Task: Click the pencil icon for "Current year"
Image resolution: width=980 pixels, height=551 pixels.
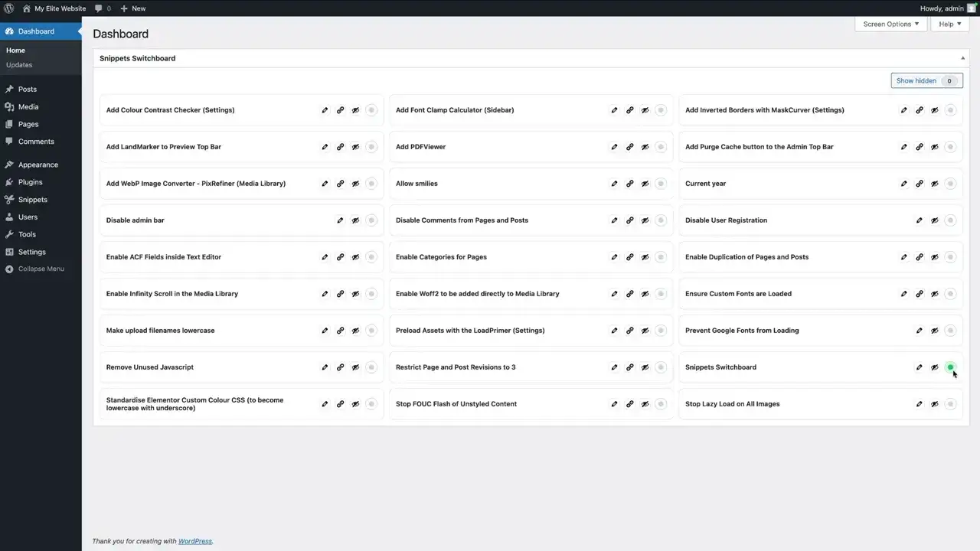Action: (903, 183)
